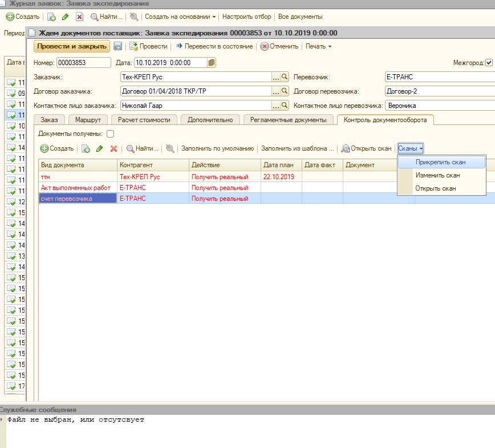The image size is (495, 448).
Task: Expand the Печать dropdown
Action: click(x=318, y=46)
